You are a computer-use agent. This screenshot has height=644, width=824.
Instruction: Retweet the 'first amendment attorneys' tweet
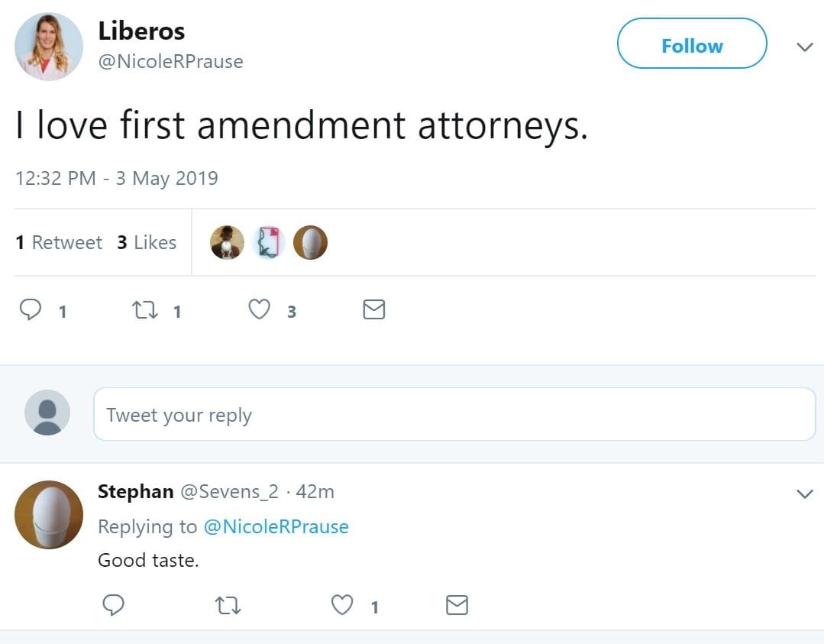[x=143, y=310]
